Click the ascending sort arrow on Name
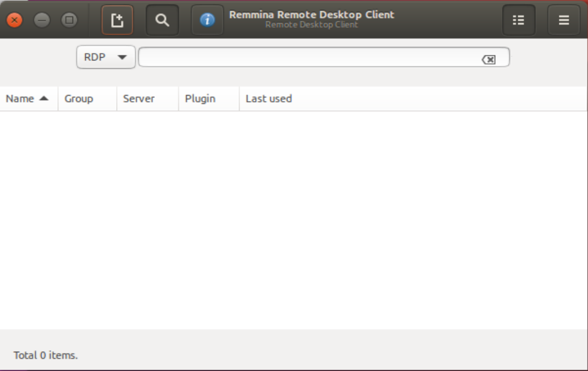The width and height of the screenshot is (588, 371). (44, 98)
